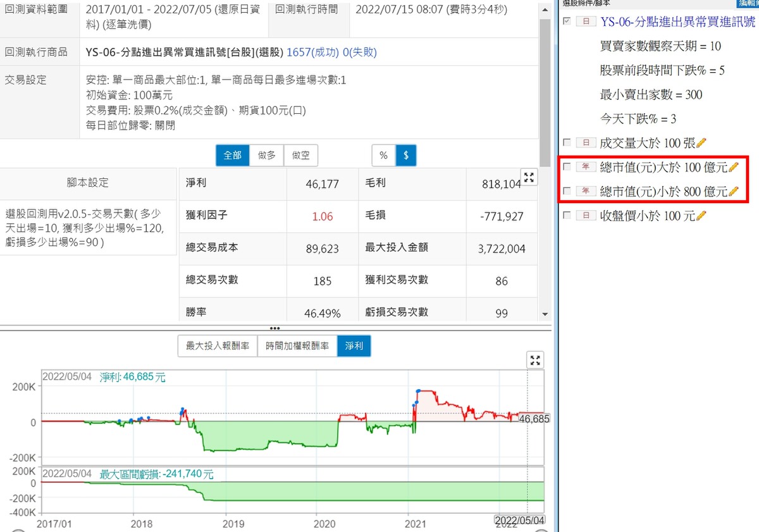Expand the net profit chart to fullscreen

(535, 361)
